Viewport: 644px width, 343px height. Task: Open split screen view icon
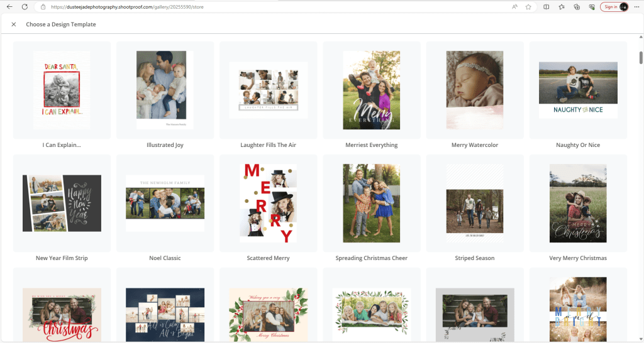click(546, 7)
